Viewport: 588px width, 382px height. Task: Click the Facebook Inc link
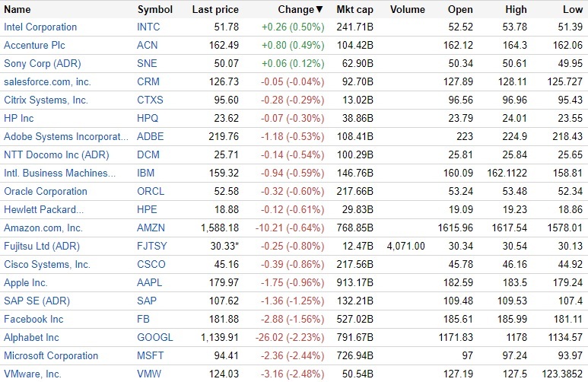coord(33,320)
